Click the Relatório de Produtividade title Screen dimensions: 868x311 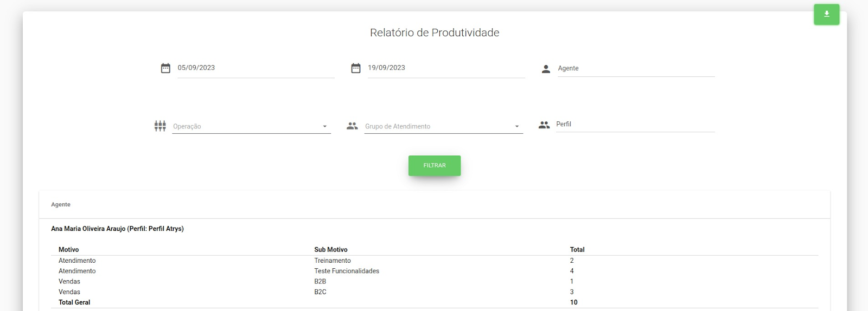click(435, 33)
